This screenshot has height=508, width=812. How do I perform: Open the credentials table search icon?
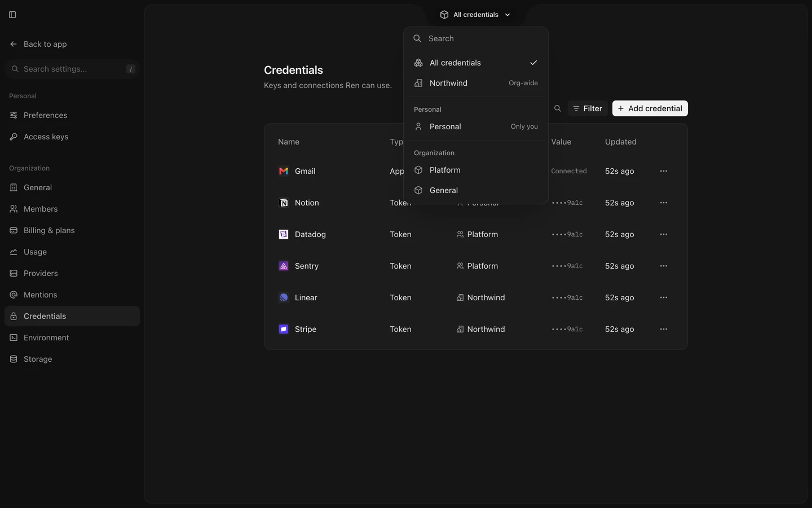pyautogui.click(x=558, y=108)
